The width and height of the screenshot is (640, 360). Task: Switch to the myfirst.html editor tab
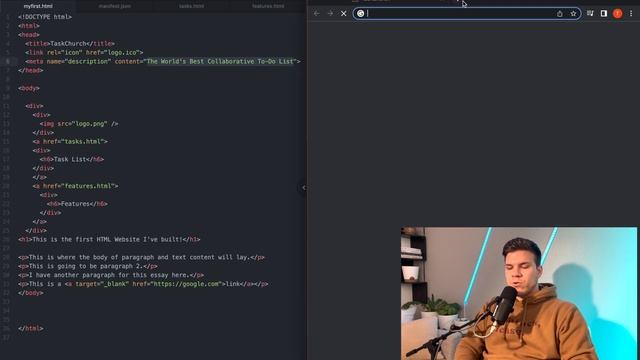pos(38,6)
